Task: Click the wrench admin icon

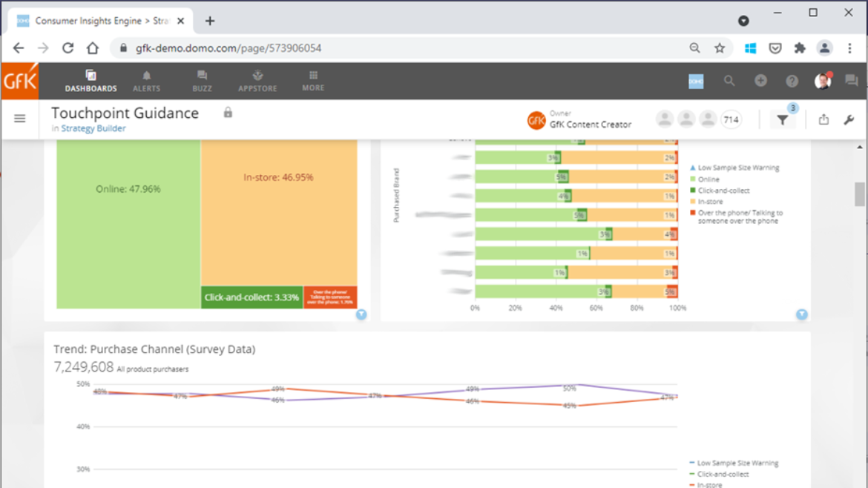Action: 849,118
